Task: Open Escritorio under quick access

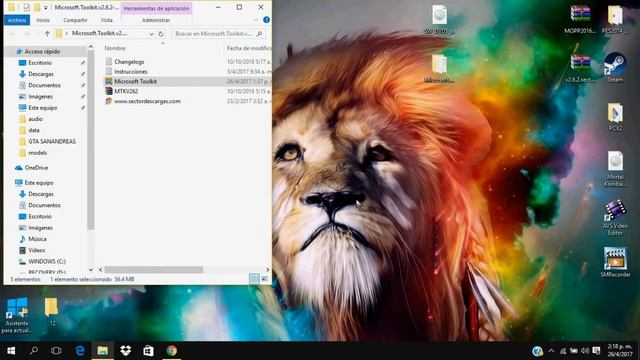Action: point(40,63)
